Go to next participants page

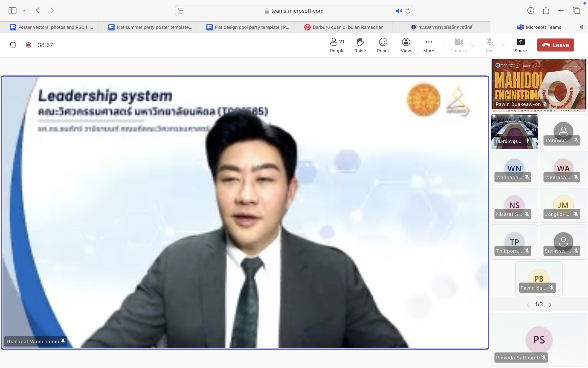tap(550, 304)
